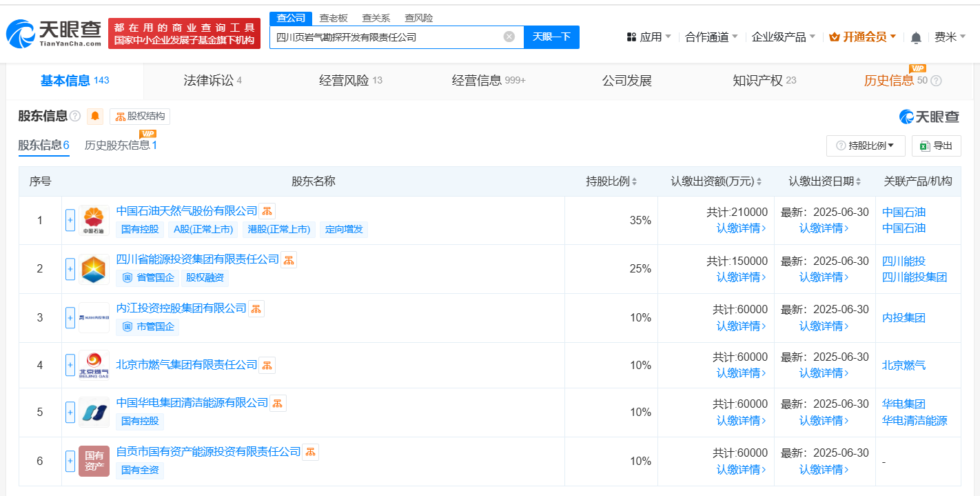Click the help icon next to 股东信息 heading
The height and width of the screenshot is (496, 980).
[75, 117]
